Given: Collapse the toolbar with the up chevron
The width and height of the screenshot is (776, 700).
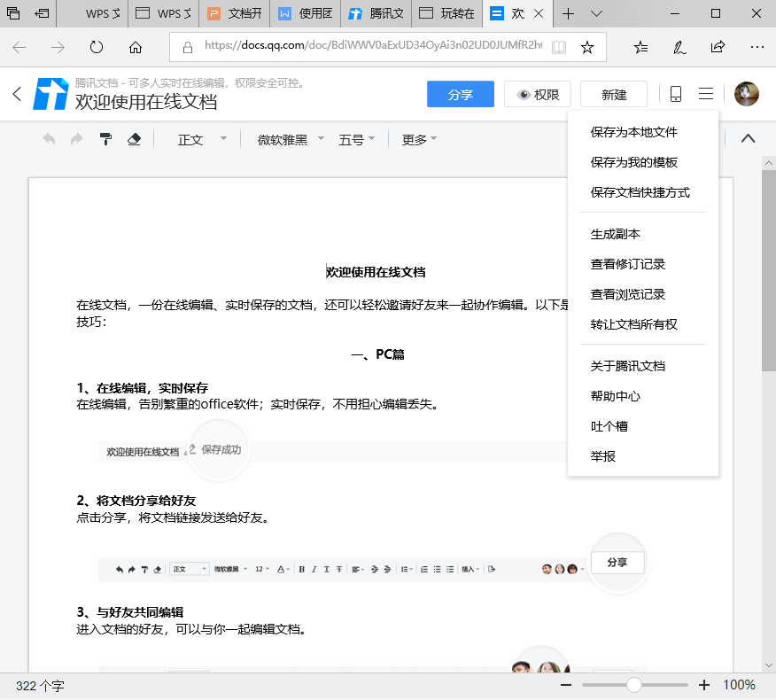Looking at the screenshot, I should point(748,138).
